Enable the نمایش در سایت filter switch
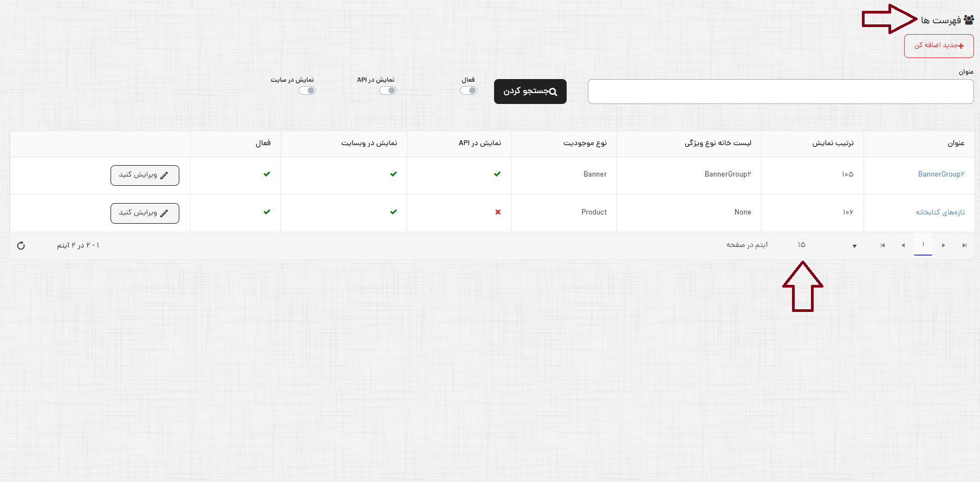This screenshot has height=482, width=980. tap(307, 90)
